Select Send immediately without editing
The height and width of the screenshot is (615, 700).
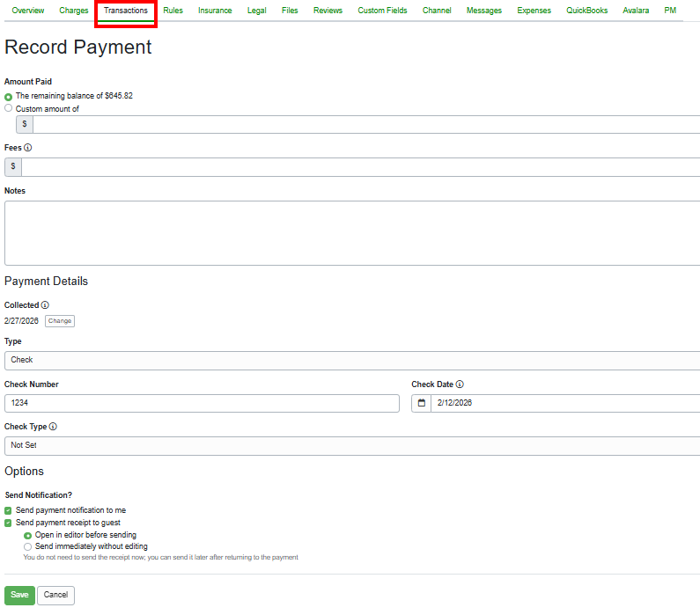click(27, 546)
